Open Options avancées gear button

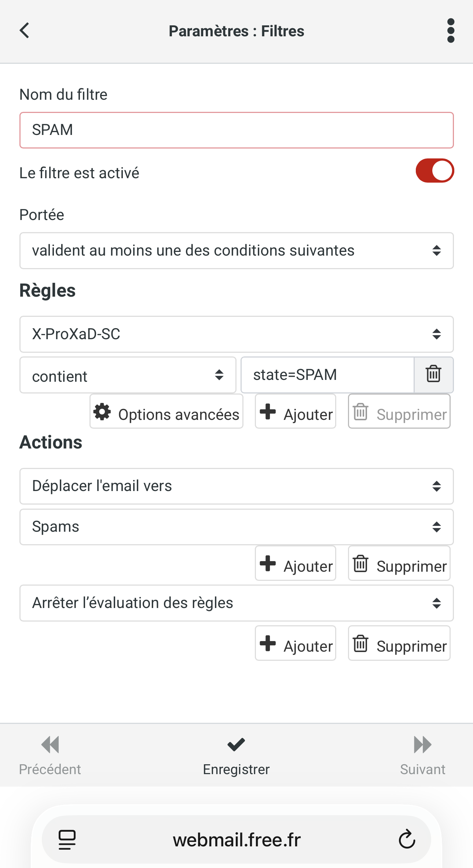166,411
